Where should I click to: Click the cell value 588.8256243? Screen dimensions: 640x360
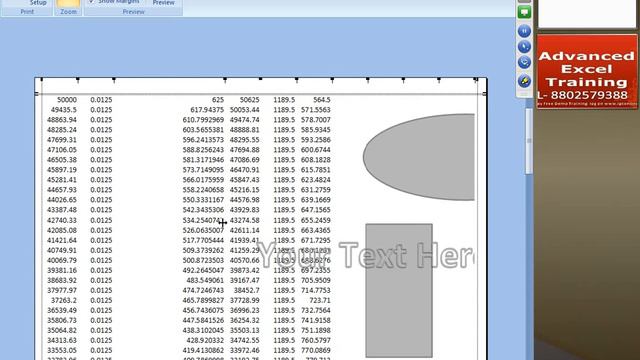point(203,150)
